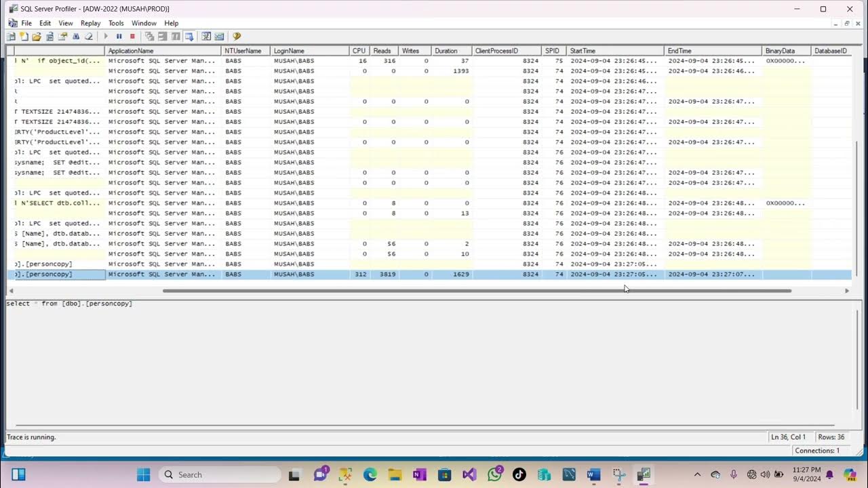Open the Window menu
This screenshot has width=868, height=488.
[144, 23]
